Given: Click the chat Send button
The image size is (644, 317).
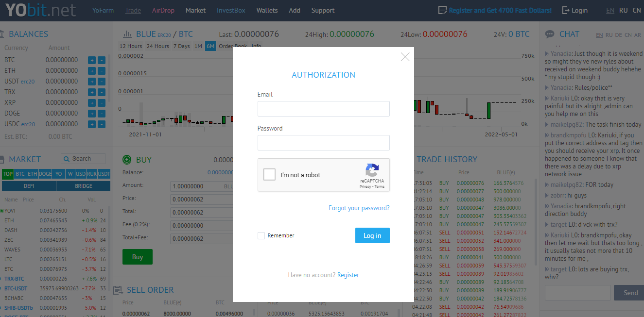Looking at the screenshot, I should [630, 293].
